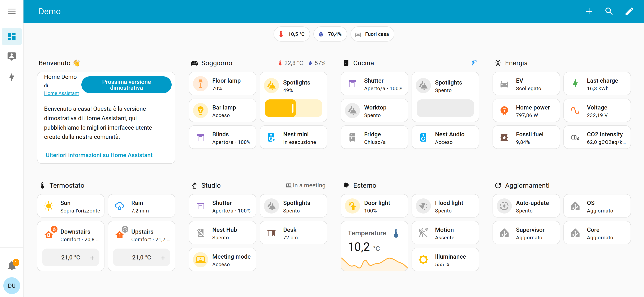
Task: Adjust the Soggiorno Spotlights brightness slider
Action: (293, 108)
